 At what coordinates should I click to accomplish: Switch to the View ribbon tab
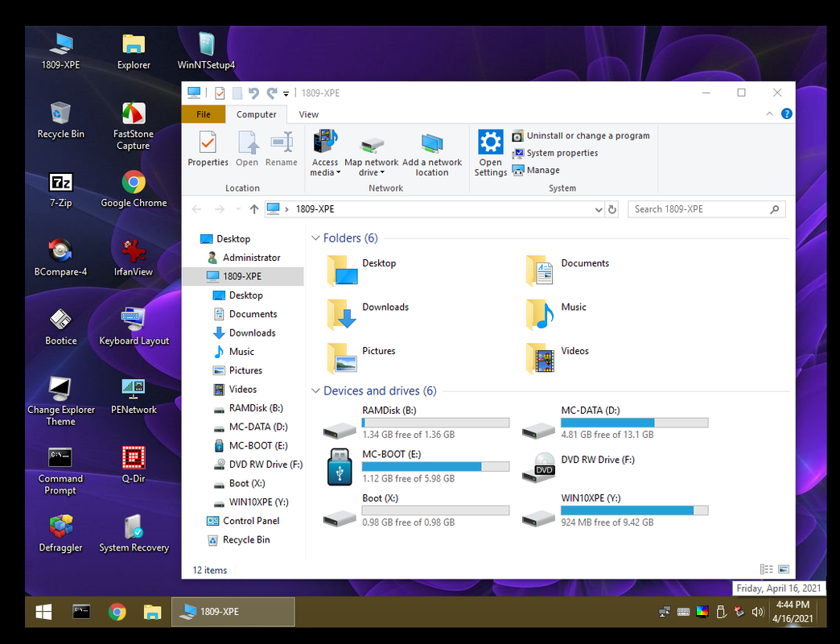[309, 114]
